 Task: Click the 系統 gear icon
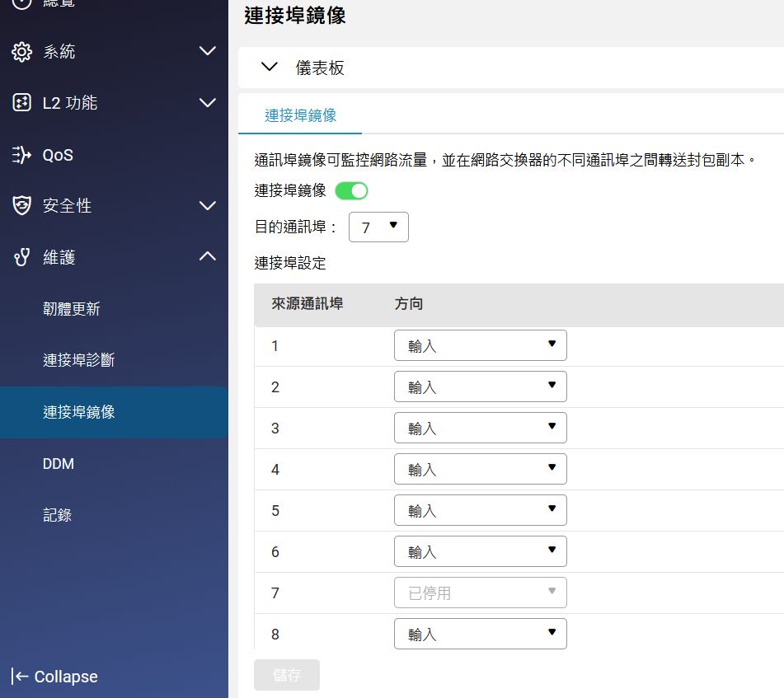(21, 51)
